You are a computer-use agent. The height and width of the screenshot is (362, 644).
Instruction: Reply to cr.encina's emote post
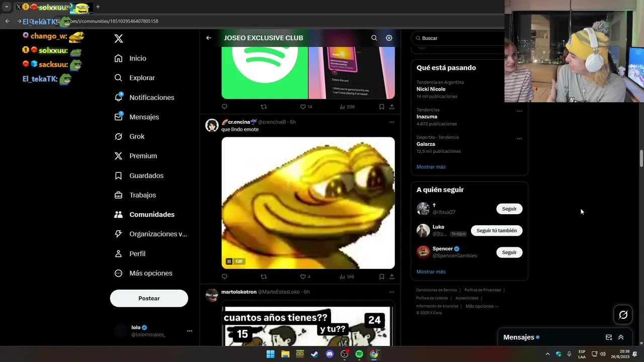224,277
